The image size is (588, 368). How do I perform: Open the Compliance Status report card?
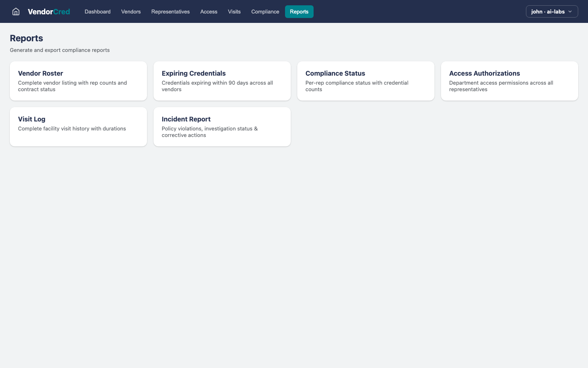coord(366,81)
